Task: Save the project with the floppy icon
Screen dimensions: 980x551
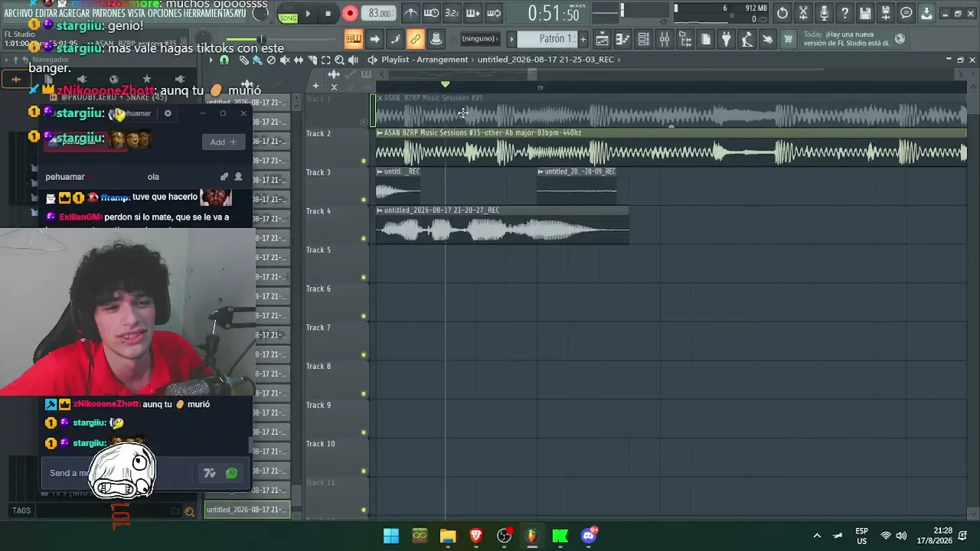Action: (x=865, y=13)
